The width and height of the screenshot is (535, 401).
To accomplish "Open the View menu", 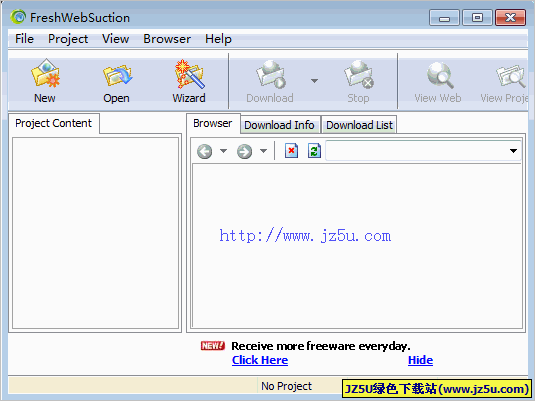I will [115, 39].
